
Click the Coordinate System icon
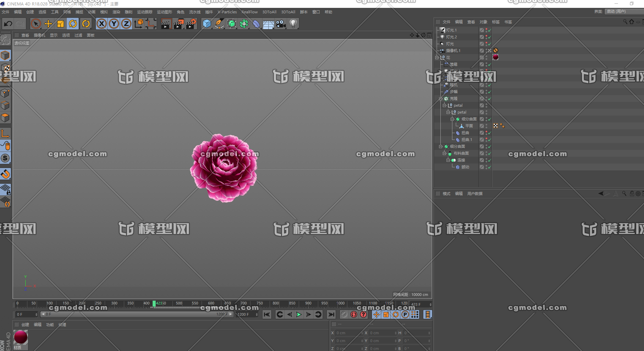tap(139, 24)
